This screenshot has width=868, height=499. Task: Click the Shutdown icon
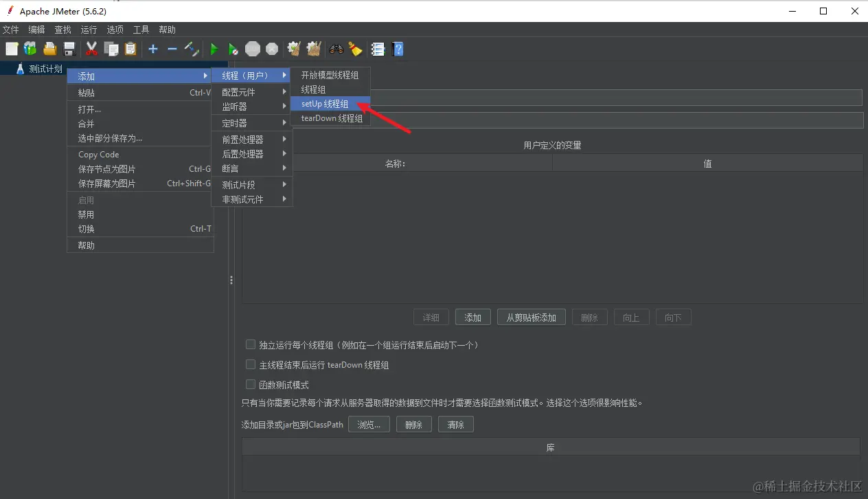coord(272,49)
